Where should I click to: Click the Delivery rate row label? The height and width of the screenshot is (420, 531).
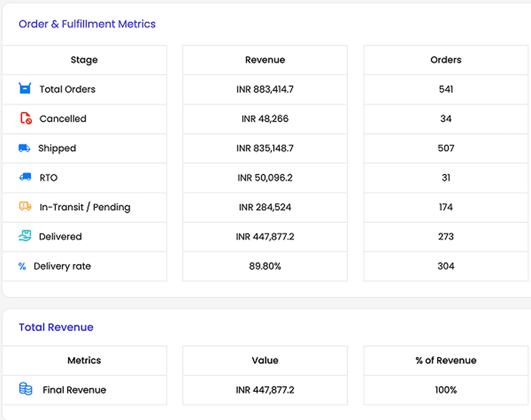(62, 266)
